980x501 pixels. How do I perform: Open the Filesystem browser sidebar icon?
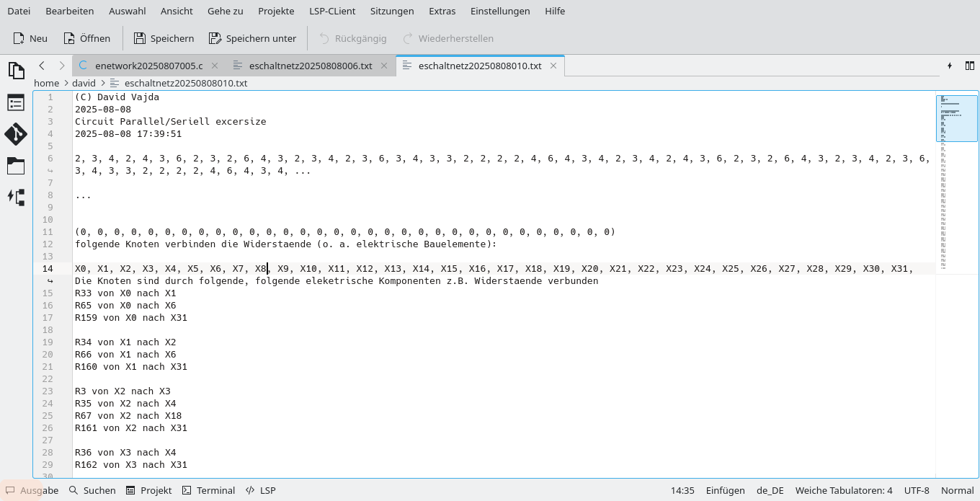click(15, 166)
